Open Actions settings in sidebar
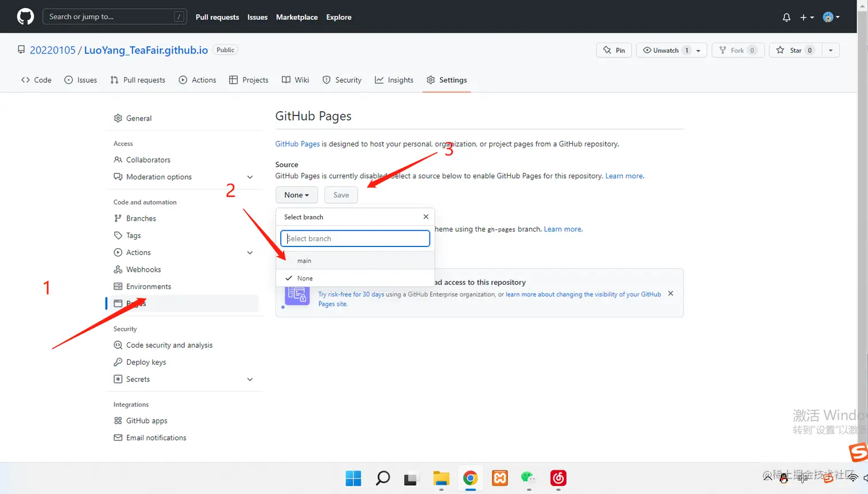 pyautogui.click(x=138, y=252)
